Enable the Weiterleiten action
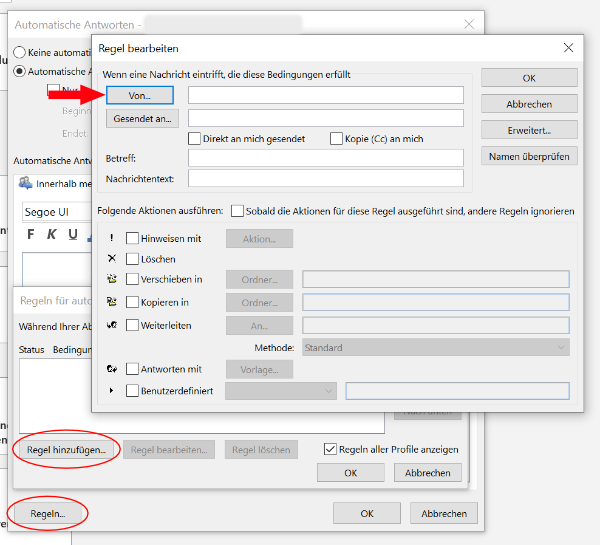This screenshot has height=545, width=600. [x=132, y=325]
